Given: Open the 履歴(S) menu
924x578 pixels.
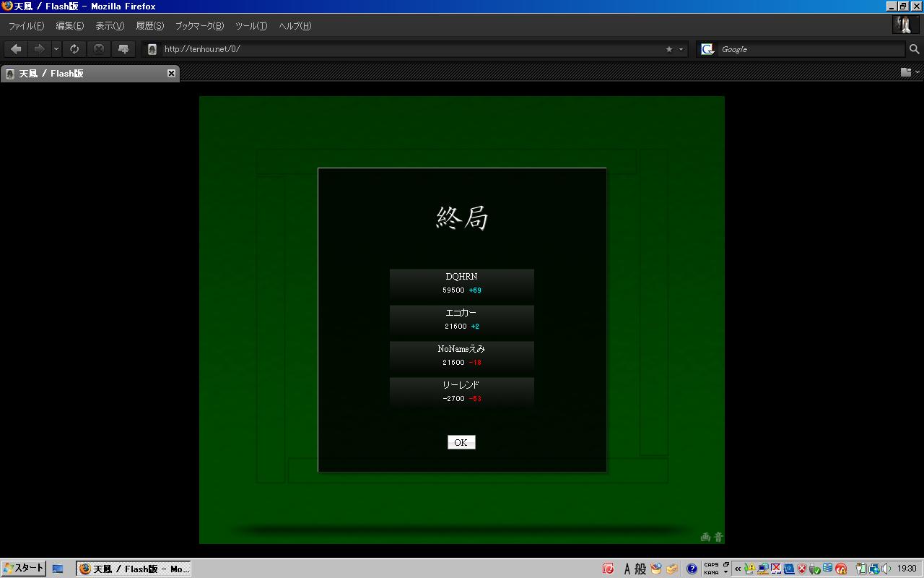Looking at the screenshot, I should pos(150,26).
